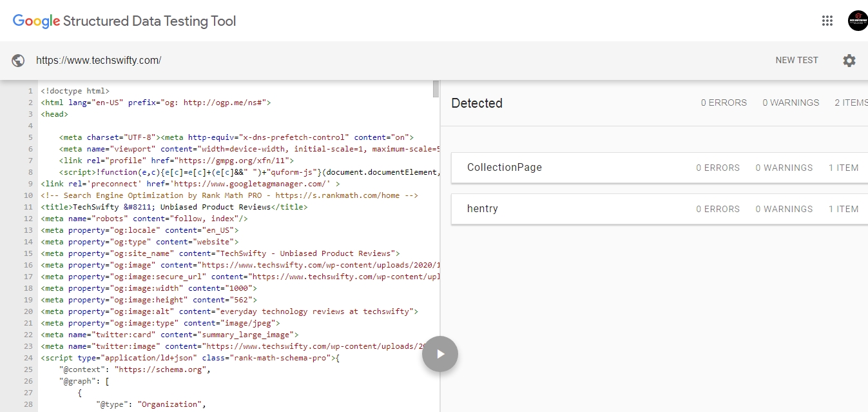Click the code pane vertical scrollbar thumb
This screenshot has height=412, width=868.
coord(436,89)
